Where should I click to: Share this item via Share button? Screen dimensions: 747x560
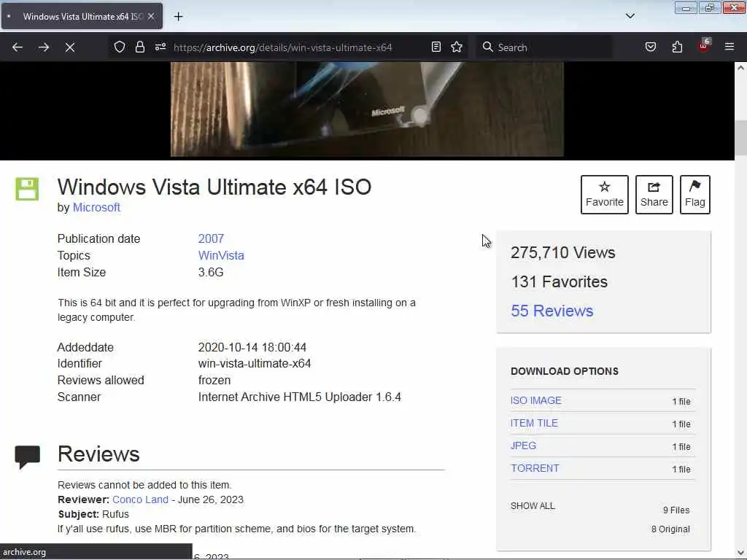(654, 194)
